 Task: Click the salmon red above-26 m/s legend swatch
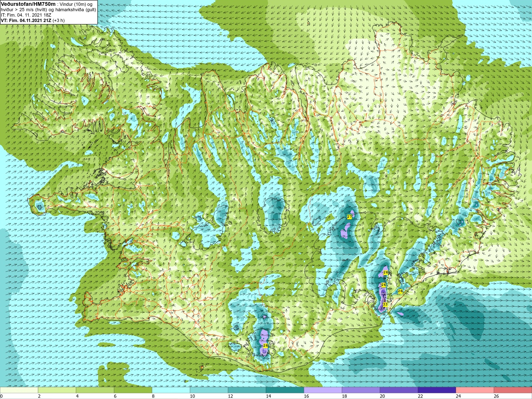click(x=513, y=390)
